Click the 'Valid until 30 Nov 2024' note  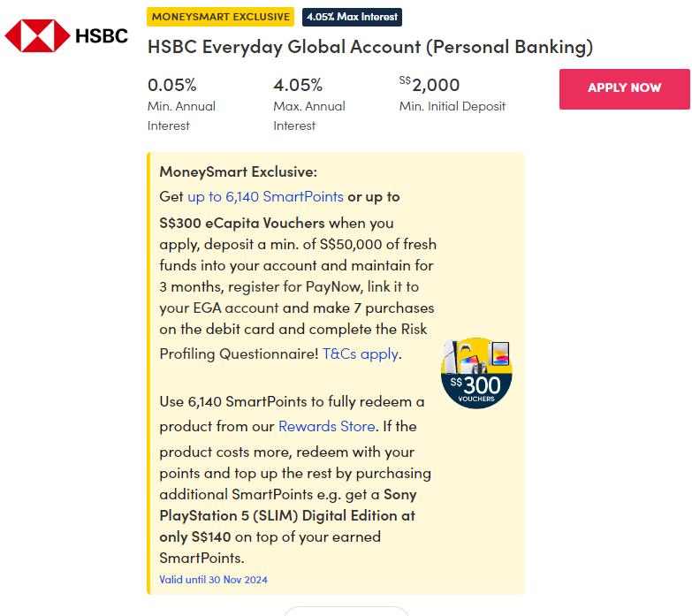(x=213, y=580)
